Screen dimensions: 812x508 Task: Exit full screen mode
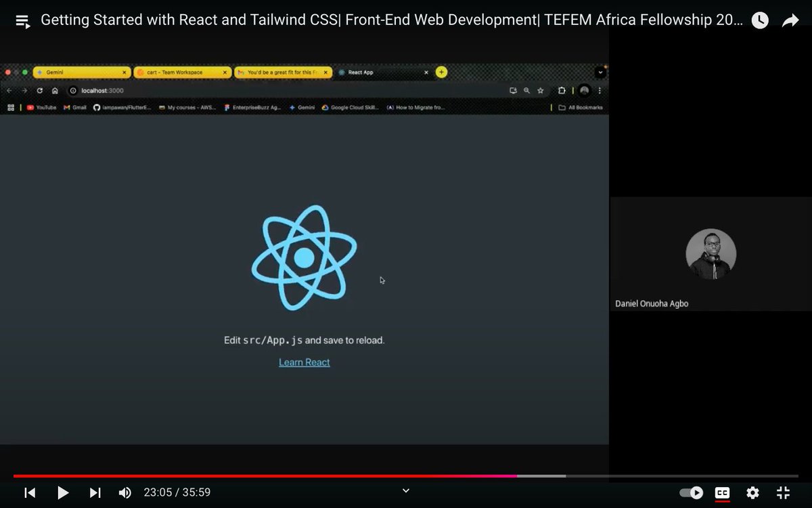click(x=783, y=492)
